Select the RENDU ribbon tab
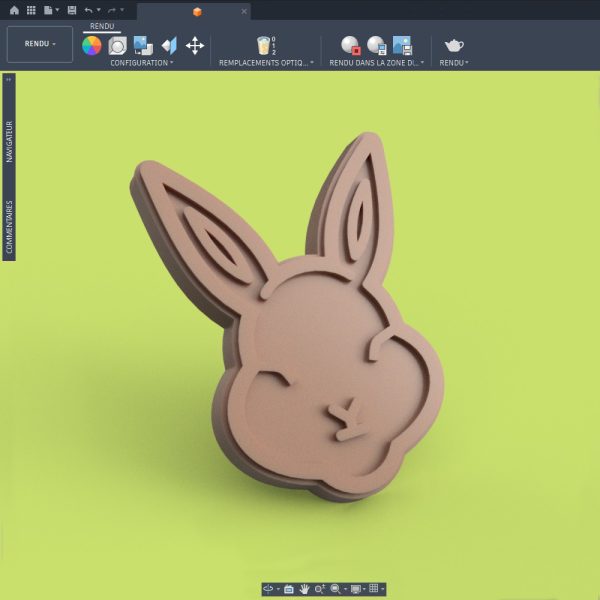Image resolution: width=600 pixels, height=600 pixels. (102, 26)
